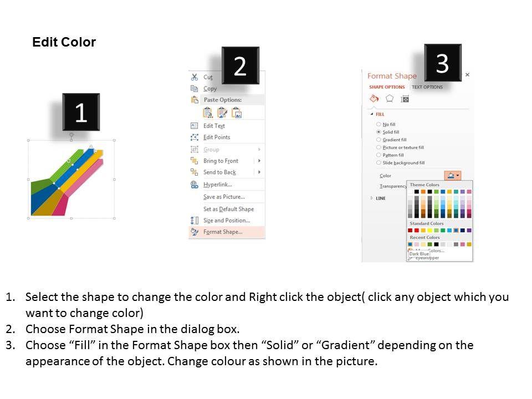Select the No fill radio button

click(378, 124)
